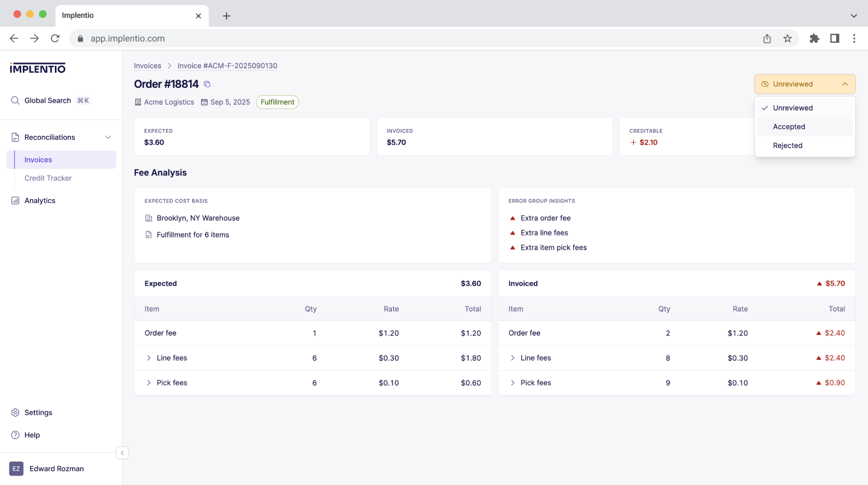Select the Reconciliations sidebar icon

pos(14,137)
